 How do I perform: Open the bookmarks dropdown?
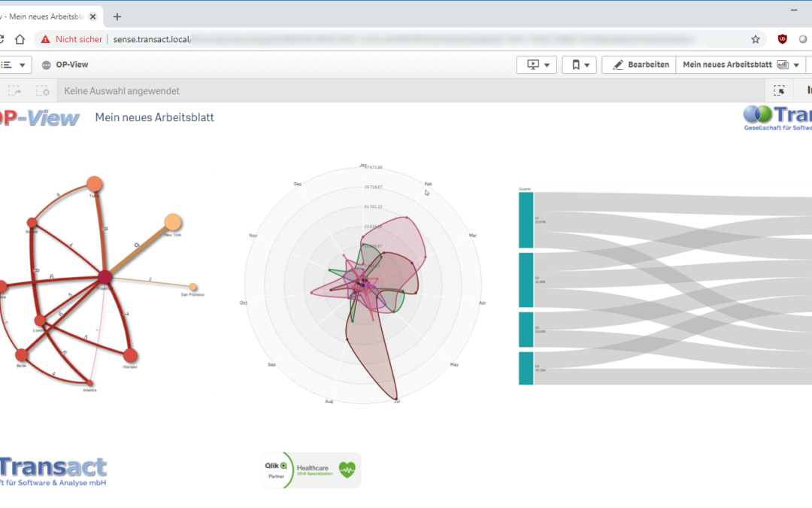(x=580, y=65)
